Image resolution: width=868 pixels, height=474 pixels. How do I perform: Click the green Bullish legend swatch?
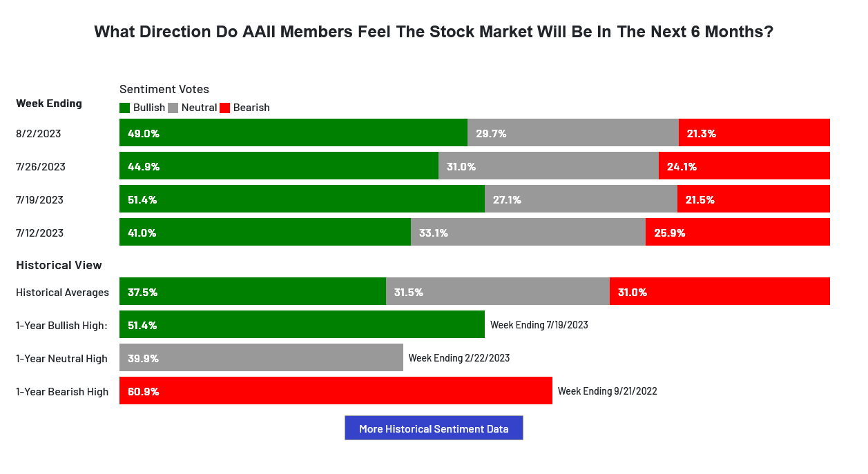(x=124, y=108)
